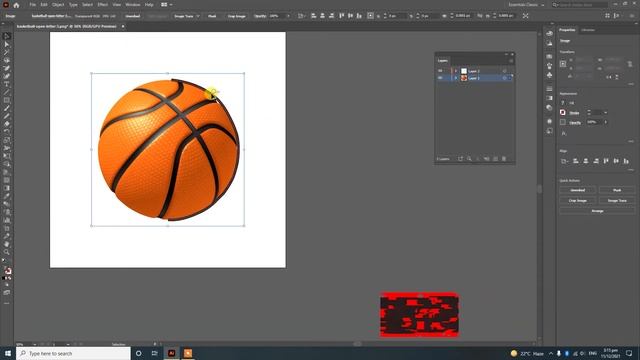Click the target circle of Layer 2
Viewport: 640px width, 360px height.
click(504, 71)
